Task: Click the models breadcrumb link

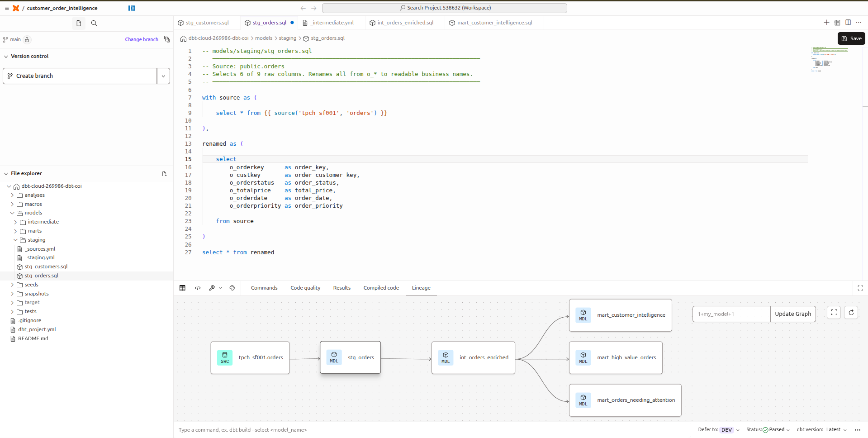Action: click(x=264, y=38)
